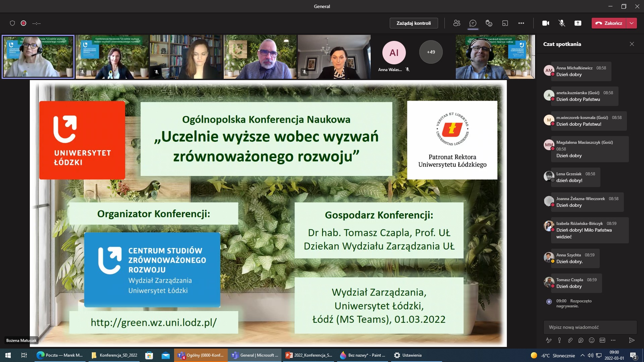Open the emoji picker
Screen dimensions: 644x362
pyautogui.click(x=592, y=340)
